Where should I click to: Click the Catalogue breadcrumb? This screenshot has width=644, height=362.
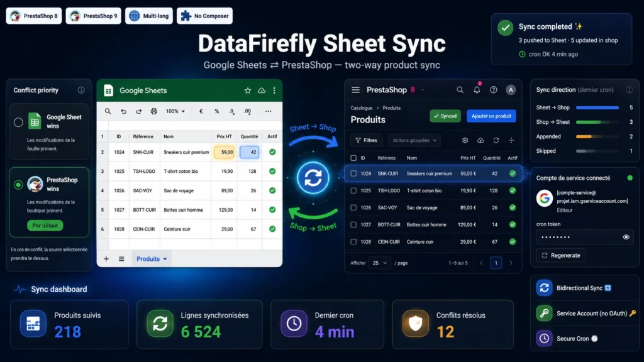(362, 108)
